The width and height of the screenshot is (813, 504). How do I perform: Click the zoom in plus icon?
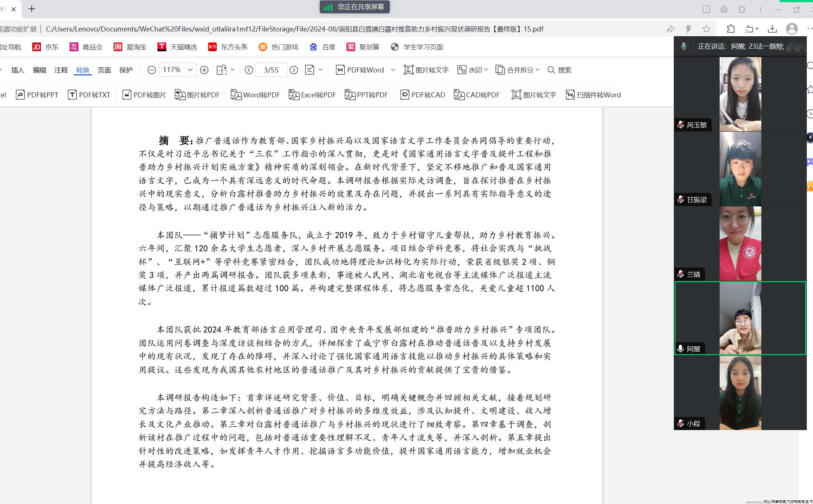pos(204,70)
